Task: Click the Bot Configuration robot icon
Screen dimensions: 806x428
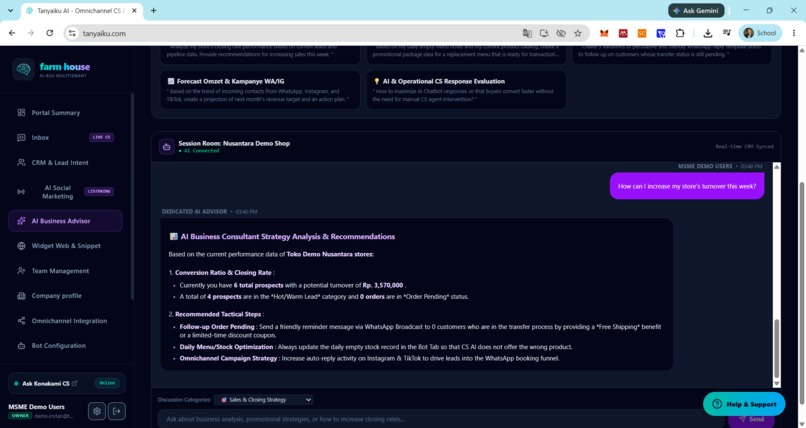Action: [x=21, y=346]
